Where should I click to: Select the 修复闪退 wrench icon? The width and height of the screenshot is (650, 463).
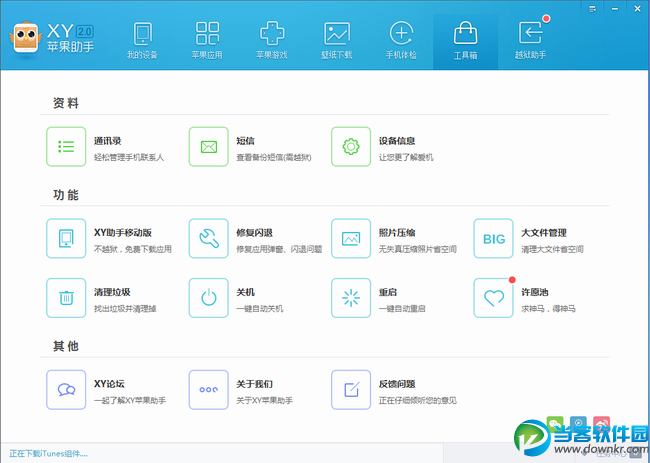click(x=209, y=238)
